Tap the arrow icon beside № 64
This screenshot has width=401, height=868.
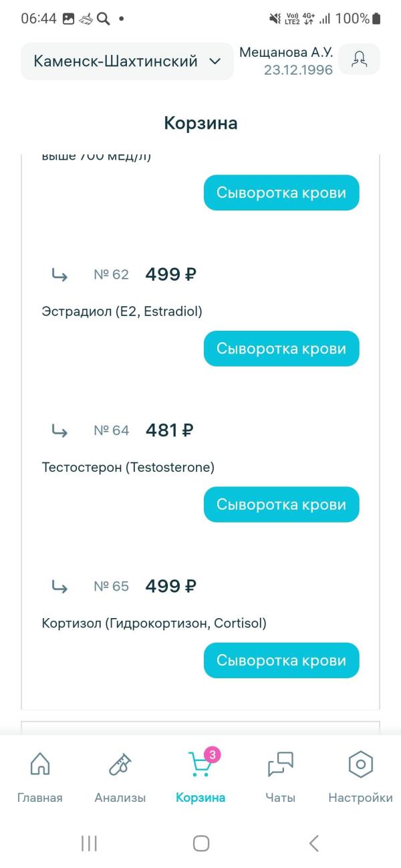(59, 431)
